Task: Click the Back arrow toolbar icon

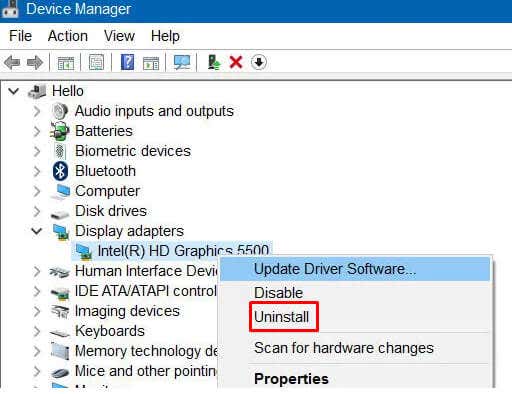Action: 12,62
